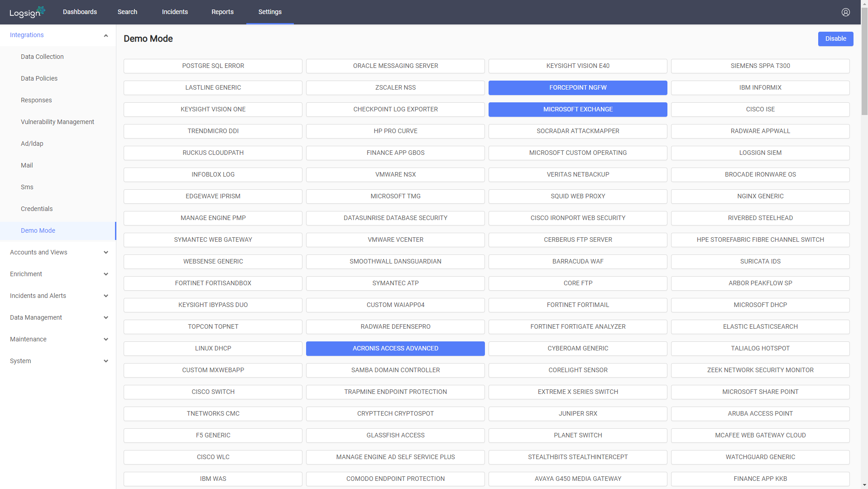Screen dimensions: 868x489
Task: Select CISCO IRONPORT WEB SECURITY source
Action: (578, 218)
